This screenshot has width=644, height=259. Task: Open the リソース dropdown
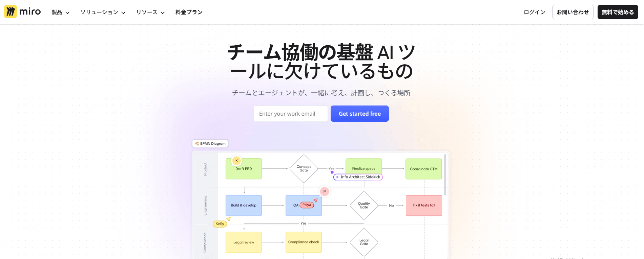[150, 12]
